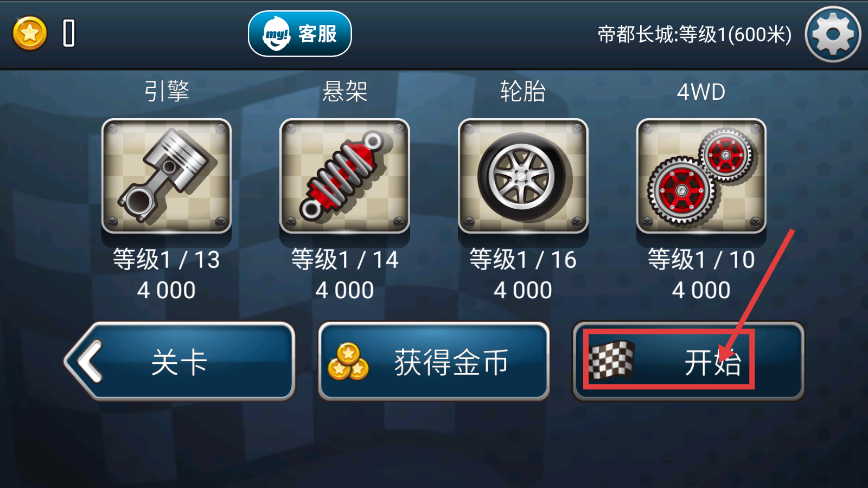Click the 轮胎 tire label
Viewport: 868px width, 488px height.
click(523, 91)
